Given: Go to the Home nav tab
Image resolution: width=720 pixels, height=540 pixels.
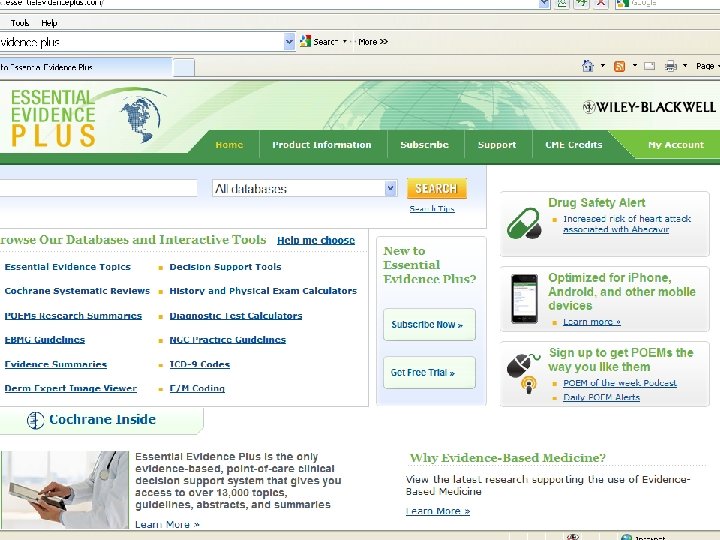Looking at the screenshot, I should point(229,145).
